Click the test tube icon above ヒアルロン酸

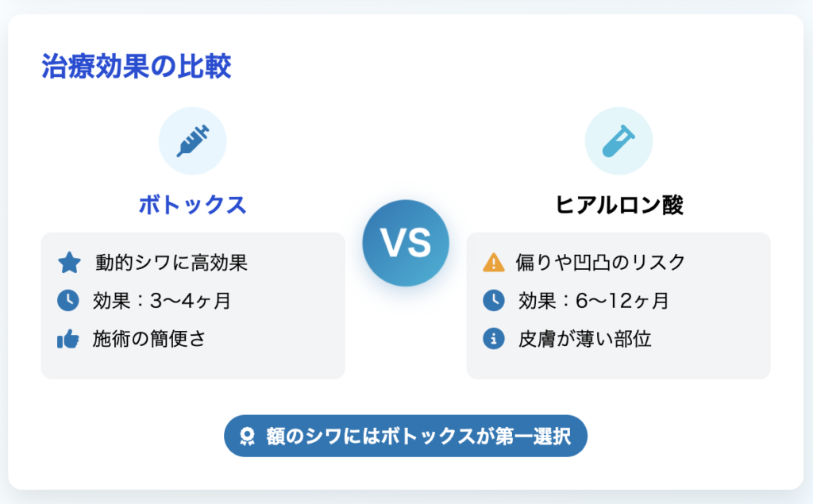tap(618, 141)
